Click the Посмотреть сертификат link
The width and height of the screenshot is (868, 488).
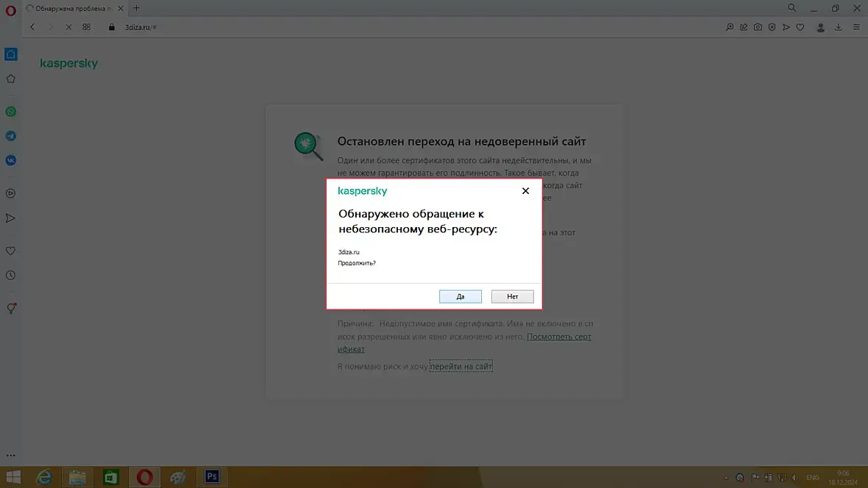(x=464, y=342)
